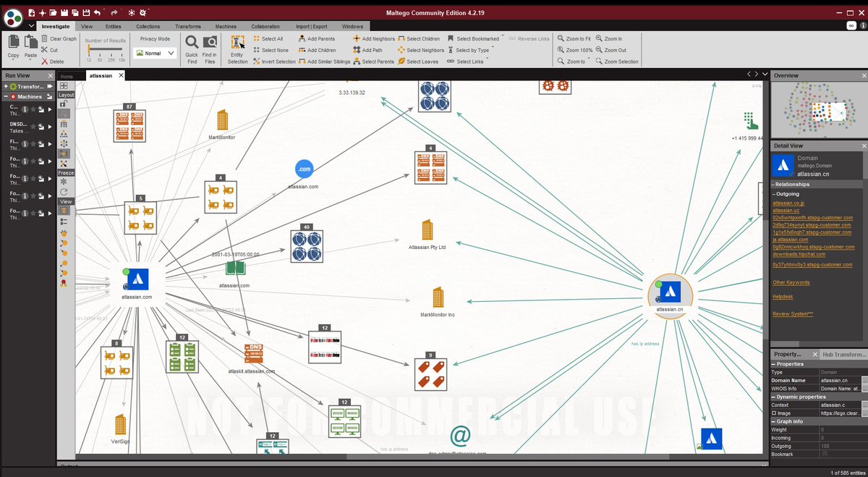Click the Quick Find magnifier icon
This screenshot has height=477, width=868.
pyautogui.click(x=192, y=43)
